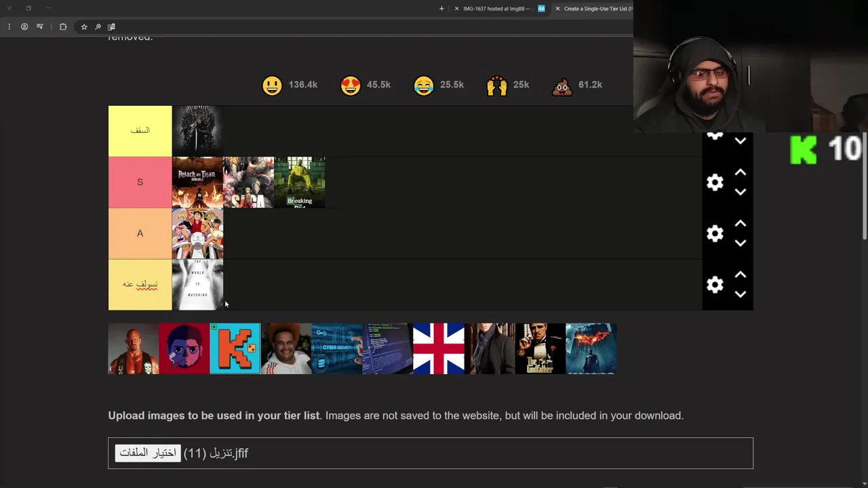
Task: Click the pink S tier label
Action: pos(140,182)
